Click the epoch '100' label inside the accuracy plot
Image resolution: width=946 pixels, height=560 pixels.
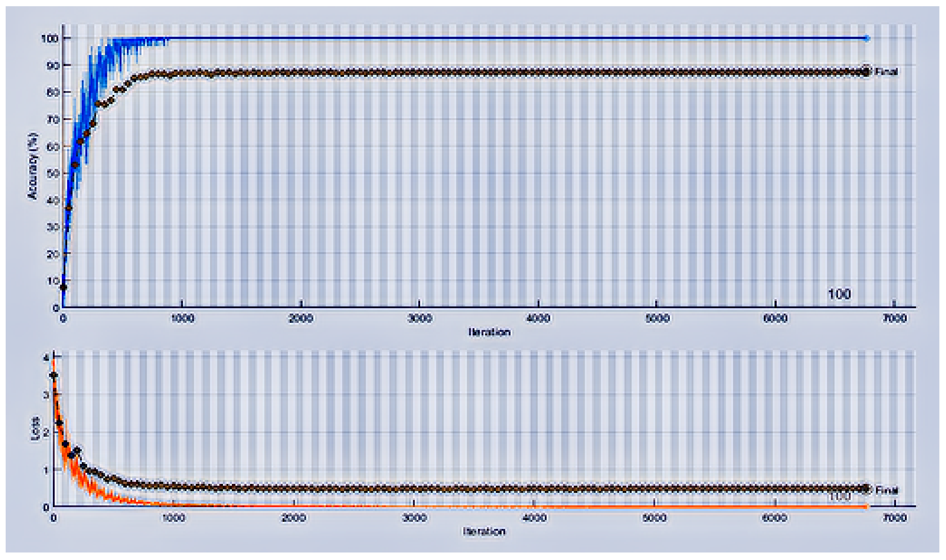tap(839, 294)
